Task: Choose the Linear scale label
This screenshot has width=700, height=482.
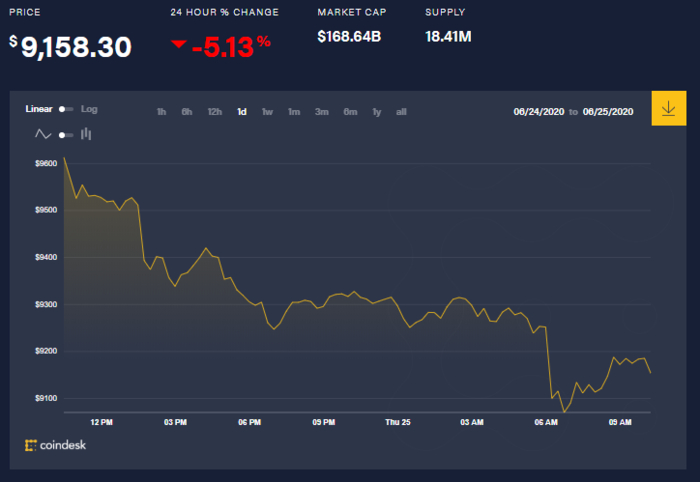Action: click(x=38, y=109)
